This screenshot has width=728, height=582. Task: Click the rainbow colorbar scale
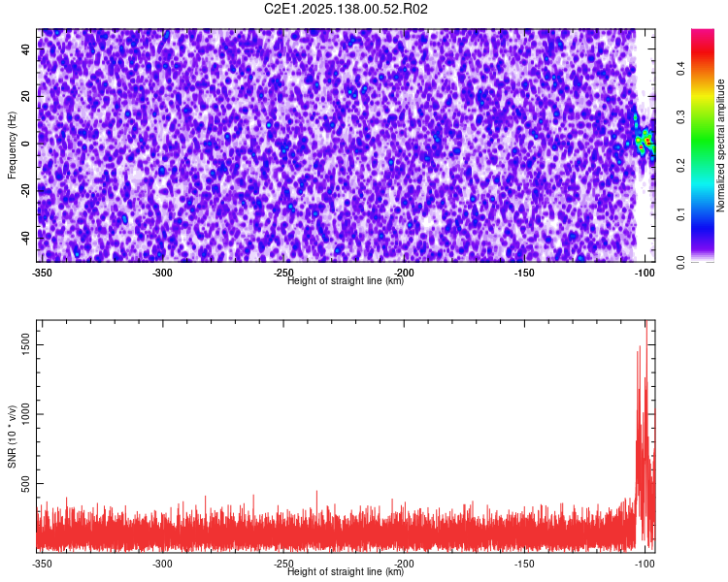[703, 145]
